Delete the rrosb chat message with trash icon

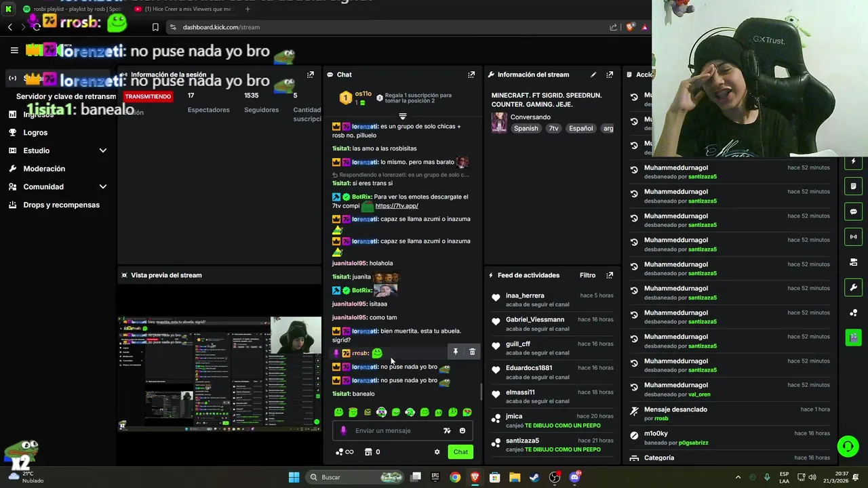(473, 352)
